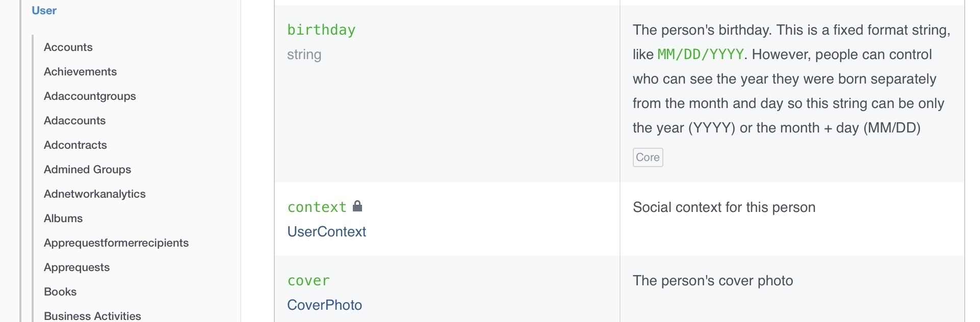980x322 pixels.
Task: Click the cover field name
Action: pyautogui.click(x=308, y=281)
